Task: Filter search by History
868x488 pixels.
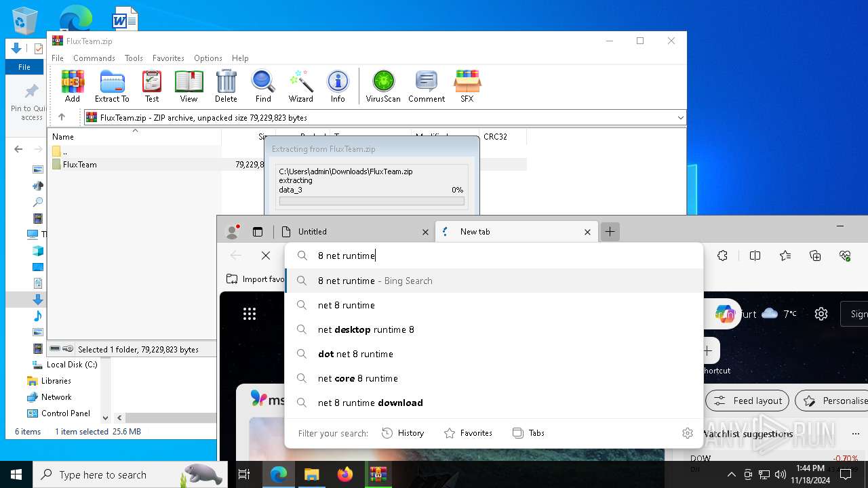Action: pyautogui.click(x=403, y=433)
